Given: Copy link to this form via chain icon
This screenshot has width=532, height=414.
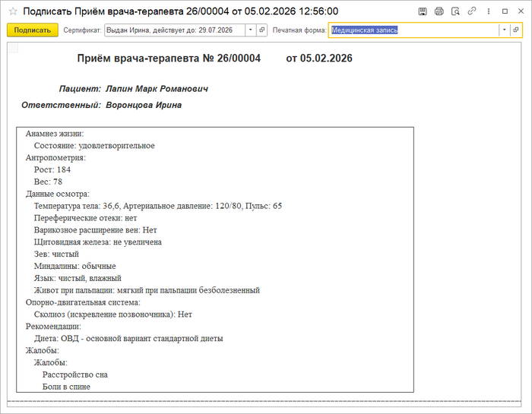Looking at the screenshot, I should pos(472,11).
